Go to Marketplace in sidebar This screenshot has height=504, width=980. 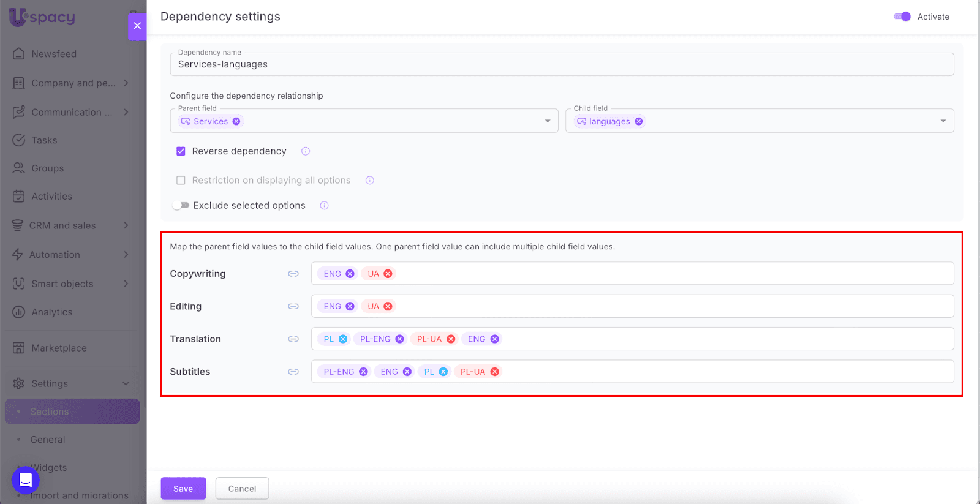point(59,348)
